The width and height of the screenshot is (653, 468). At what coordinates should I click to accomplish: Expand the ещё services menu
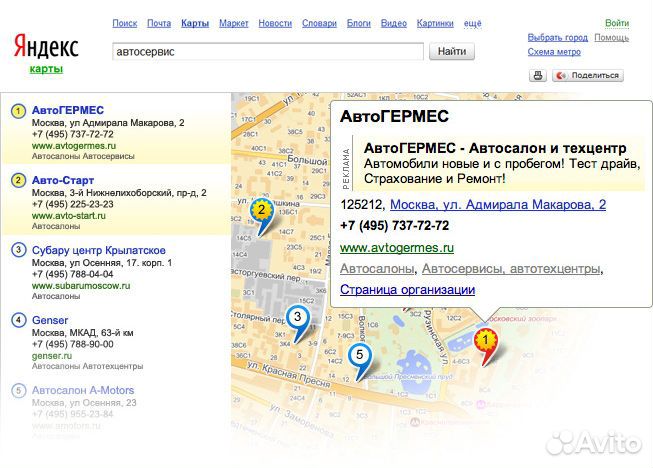472,23
